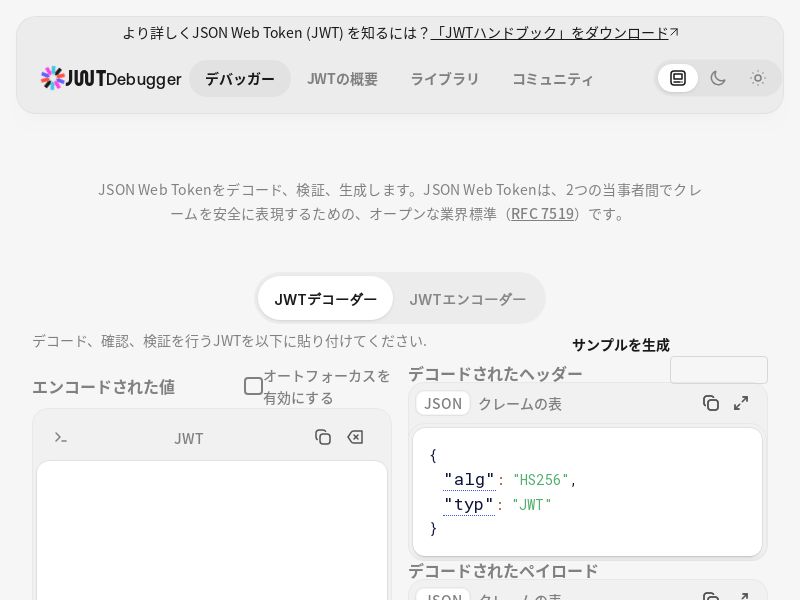This screenshot has width=800, height=600.
Task: Open the JWTの概要 menu item
Action: (x=342, y=78)
